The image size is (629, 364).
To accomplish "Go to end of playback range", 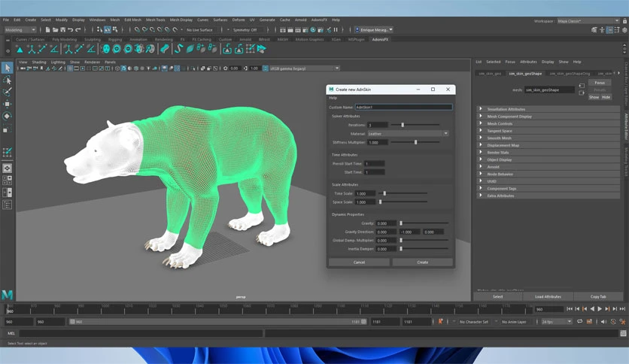I will pos(622,308).
